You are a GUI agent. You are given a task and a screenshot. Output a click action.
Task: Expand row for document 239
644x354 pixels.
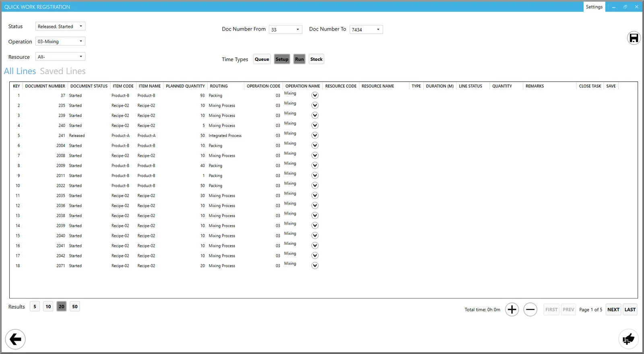tap(315, 115)
